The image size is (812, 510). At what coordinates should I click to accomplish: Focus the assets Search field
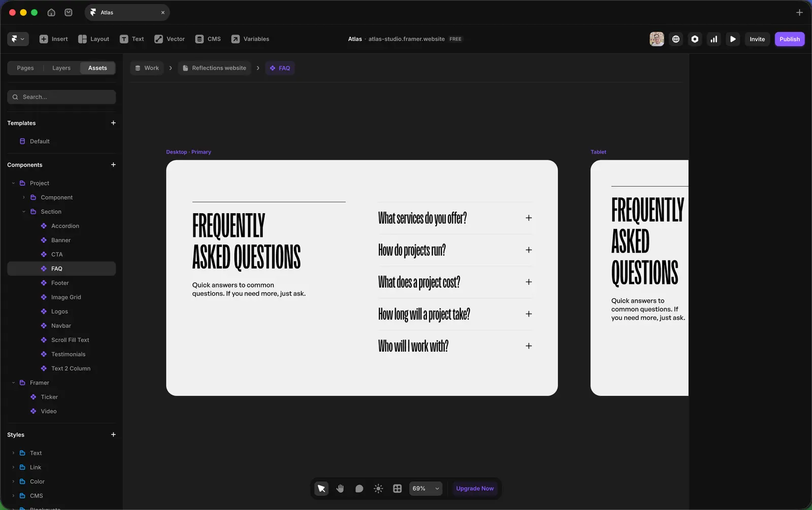(x=61, y=97)
